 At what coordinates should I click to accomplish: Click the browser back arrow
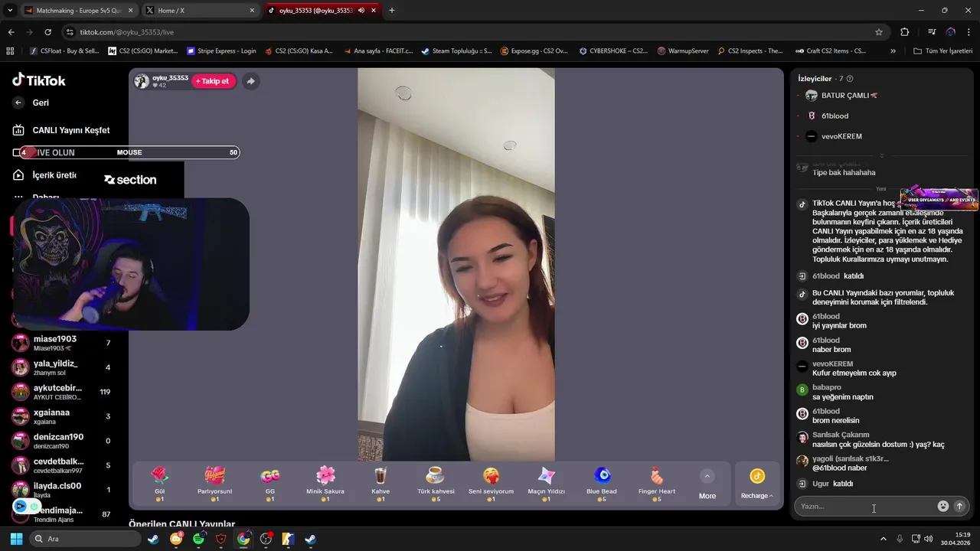point(11,32)
